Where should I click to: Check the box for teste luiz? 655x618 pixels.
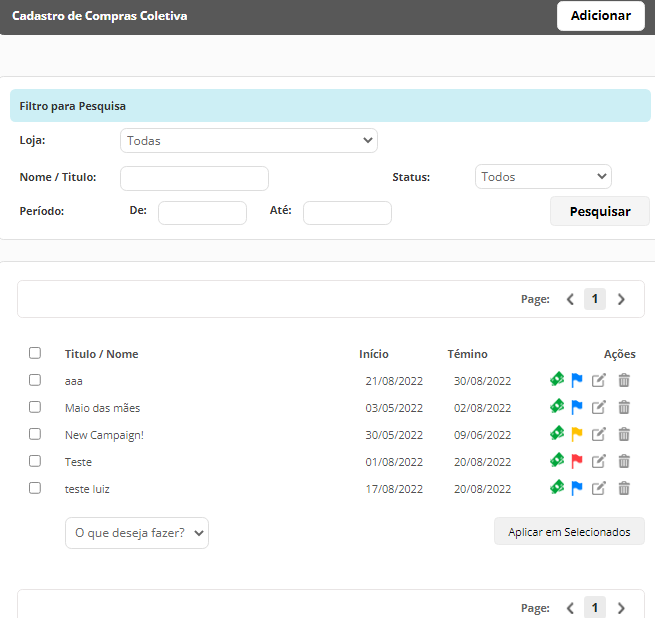tap(35, 488)
